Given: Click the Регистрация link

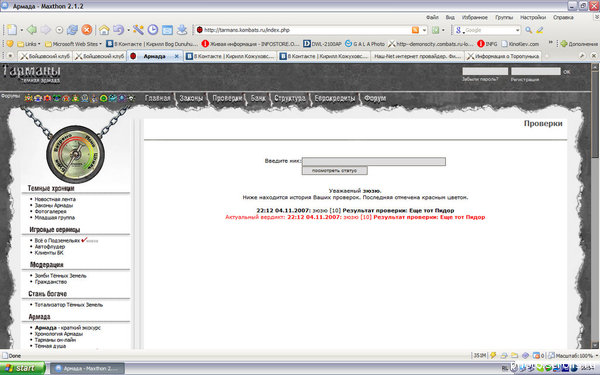Looking at the screenshot, I should [x=525, y=80].
